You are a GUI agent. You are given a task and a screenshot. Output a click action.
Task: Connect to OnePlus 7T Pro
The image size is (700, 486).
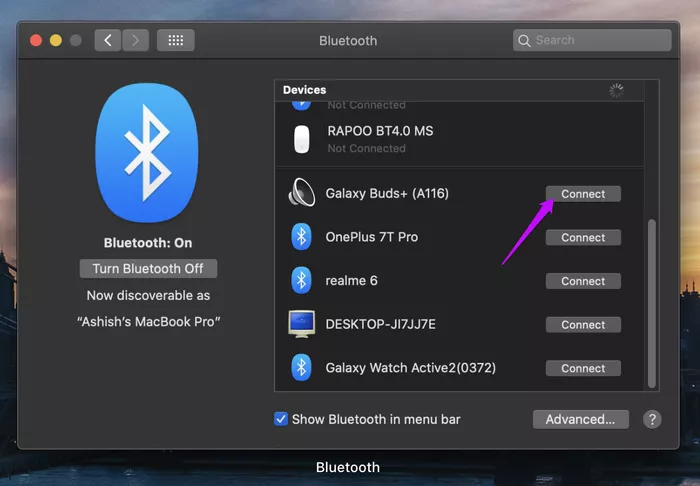tap(583, 238)
